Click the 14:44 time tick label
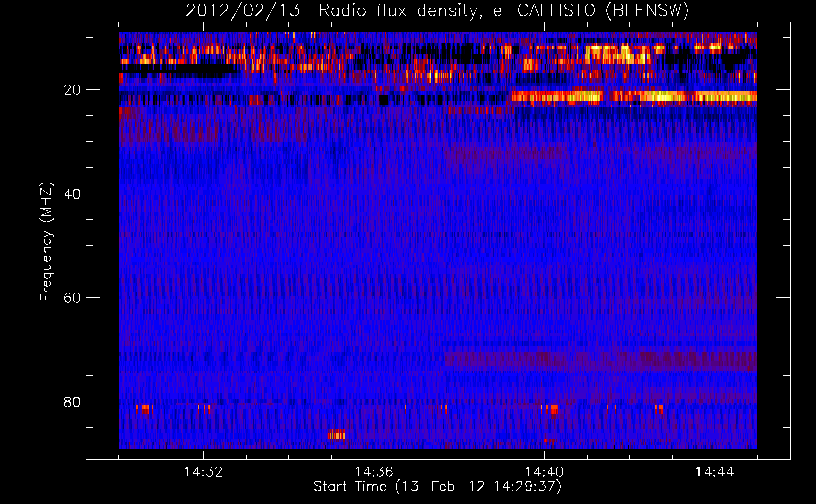816x504 pixels. 715,472
